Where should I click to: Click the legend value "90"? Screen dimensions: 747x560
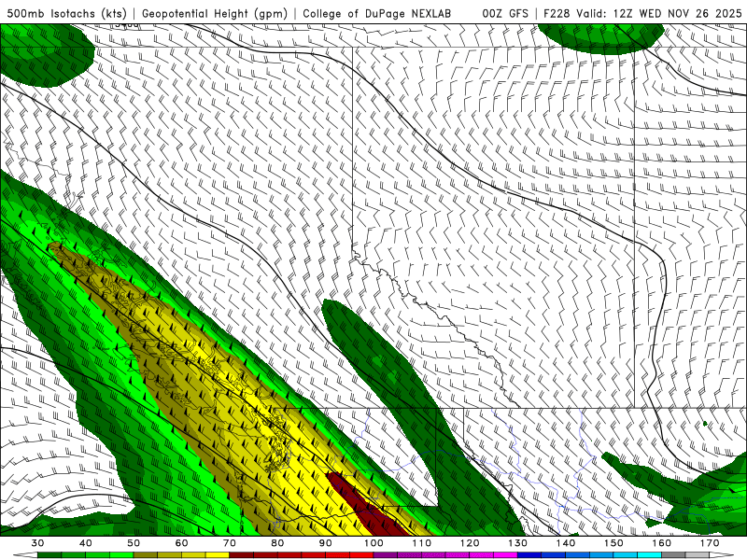pos(326,543)
